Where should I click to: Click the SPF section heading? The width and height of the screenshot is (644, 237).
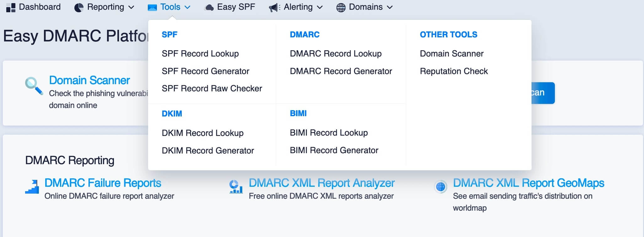tap(169, 35)
